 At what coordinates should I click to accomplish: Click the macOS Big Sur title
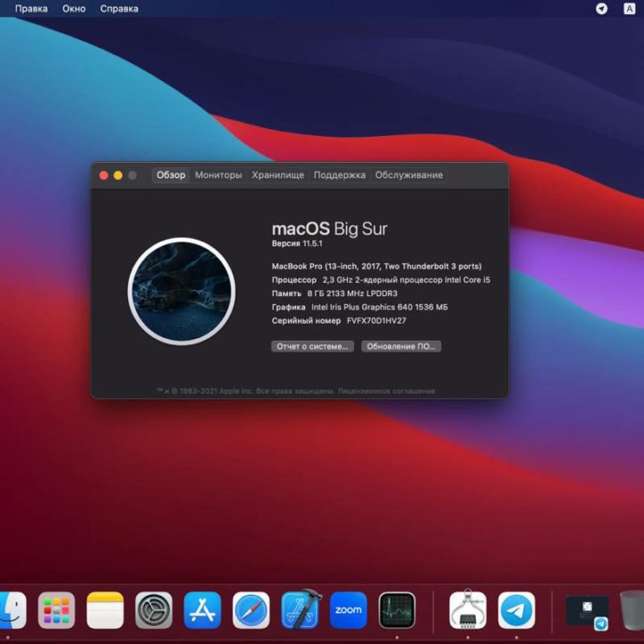tap(329, 229)
